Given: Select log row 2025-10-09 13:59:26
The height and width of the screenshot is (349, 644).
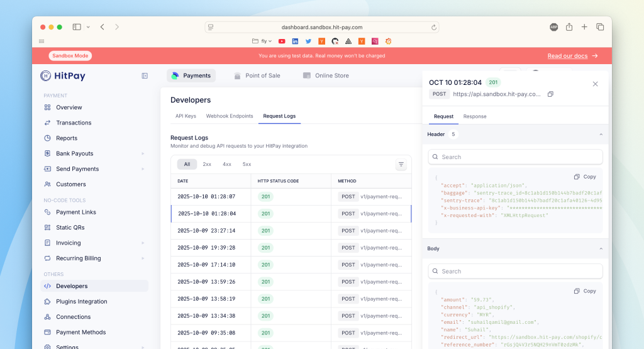Looking at the screenshot, I should 291,282.
